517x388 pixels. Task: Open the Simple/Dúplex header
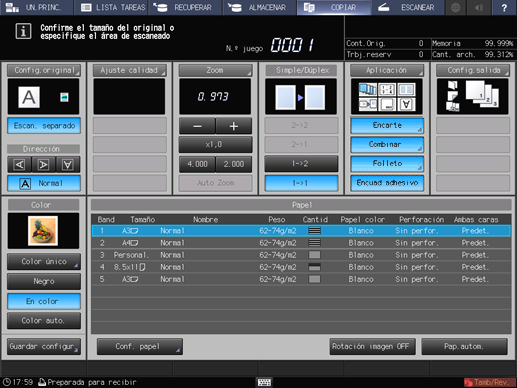(302, 70)
